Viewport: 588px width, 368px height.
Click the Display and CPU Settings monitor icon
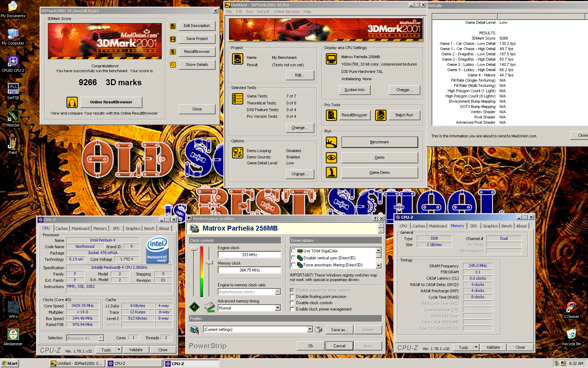click(331, 59)
